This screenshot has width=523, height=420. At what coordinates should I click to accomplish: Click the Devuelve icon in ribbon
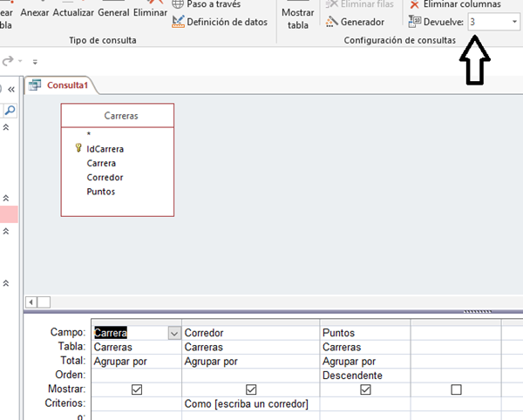415,21
